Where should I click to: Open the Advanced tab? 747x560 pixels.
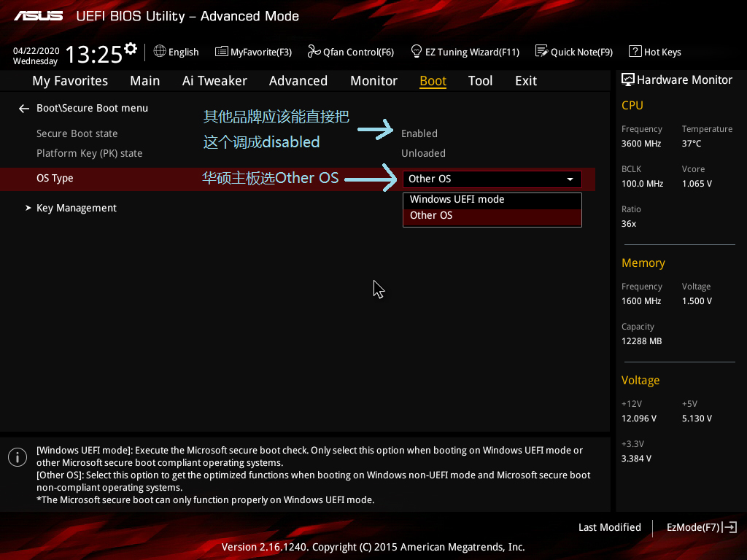[298, 81]
